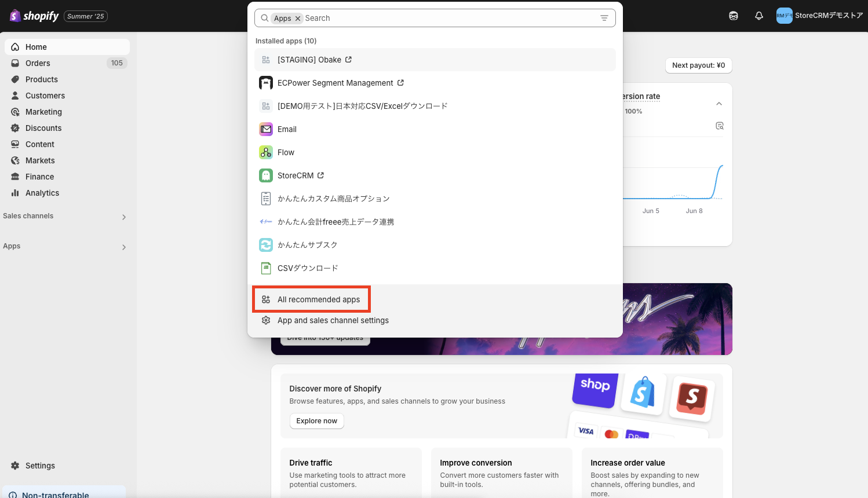The image size is (868, 498).
Task: Expand Sales channels section chevron
Action: point(123,217)
